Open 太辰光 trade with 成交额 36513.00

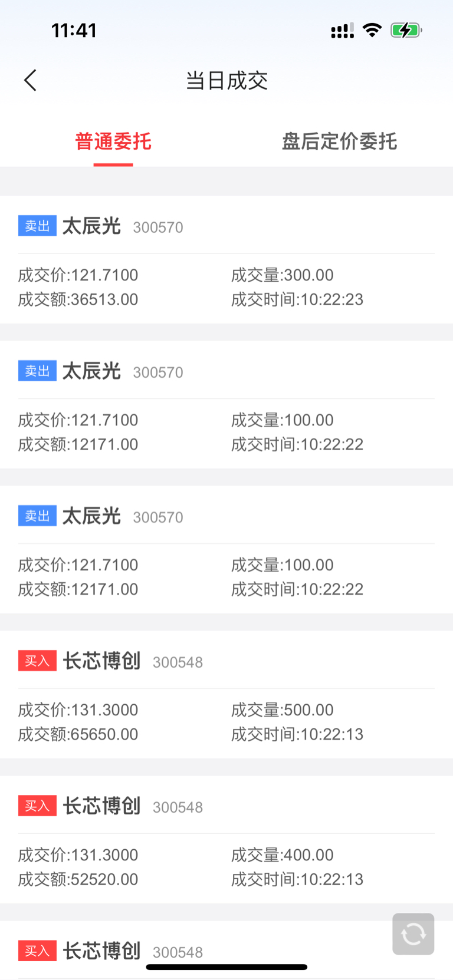[226, 259]
